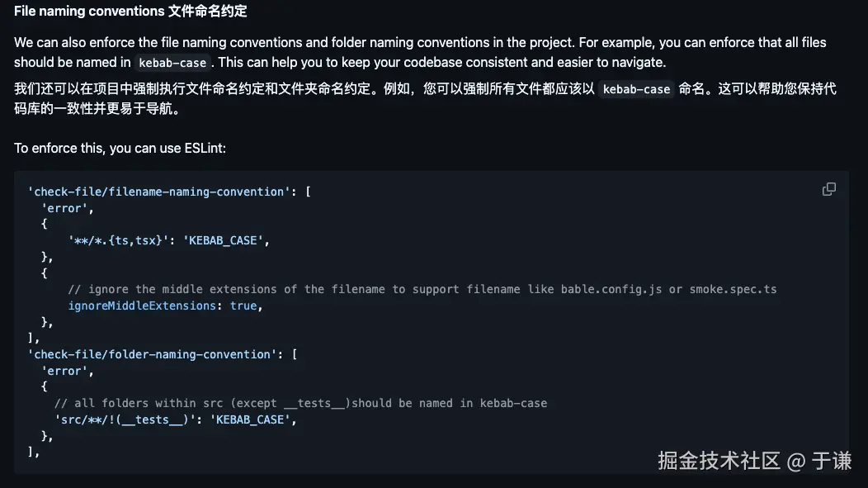Click the author name 于谦 in watermark

pos(832,461)
